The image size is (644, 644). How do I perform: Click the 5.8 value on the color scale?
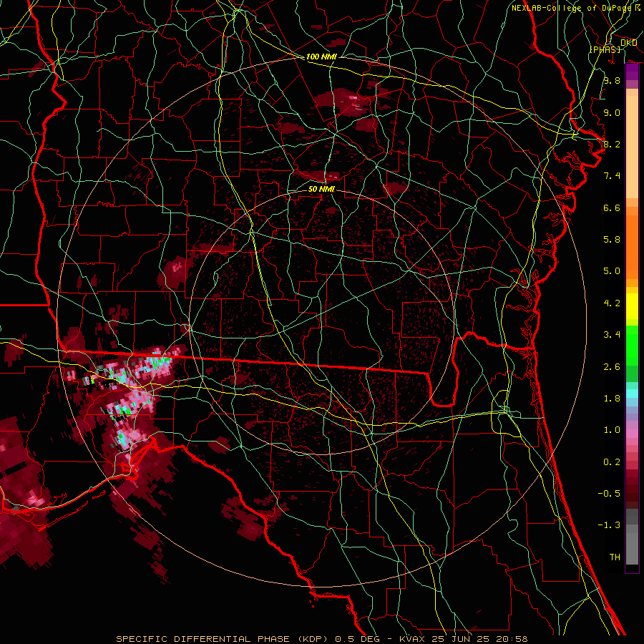612,239
